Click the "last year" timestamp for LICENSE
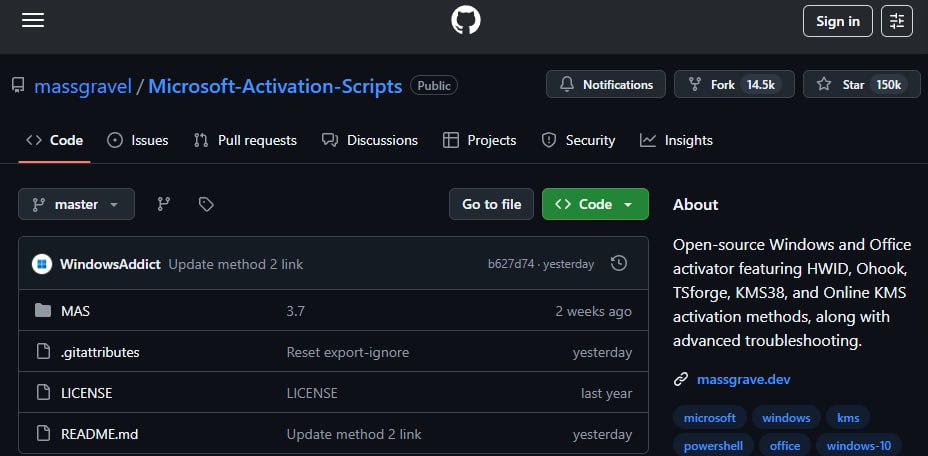 606,393
